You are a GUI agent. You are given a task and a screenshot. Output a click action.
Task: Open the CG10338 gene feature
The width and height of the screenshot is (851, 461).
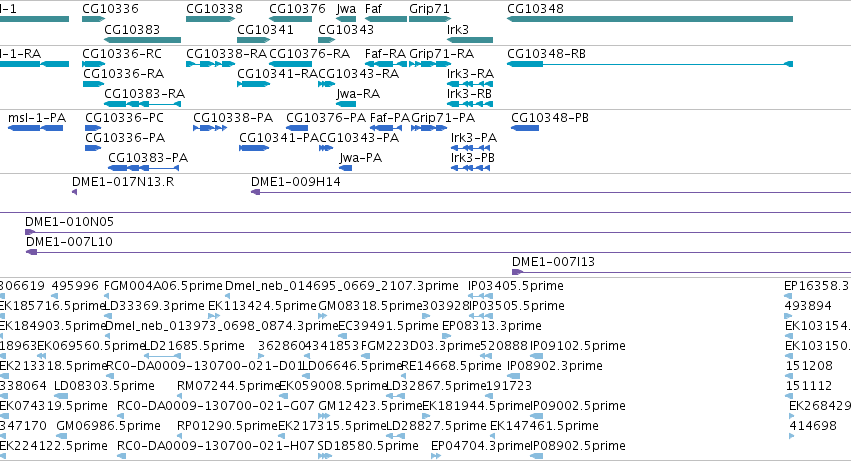click(211, 19)
